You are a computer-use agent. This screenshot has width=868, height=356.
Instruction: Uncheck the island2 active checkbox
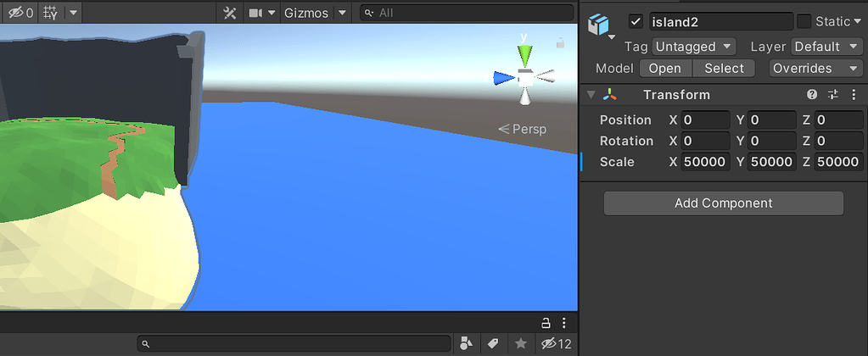coord(636,21)
